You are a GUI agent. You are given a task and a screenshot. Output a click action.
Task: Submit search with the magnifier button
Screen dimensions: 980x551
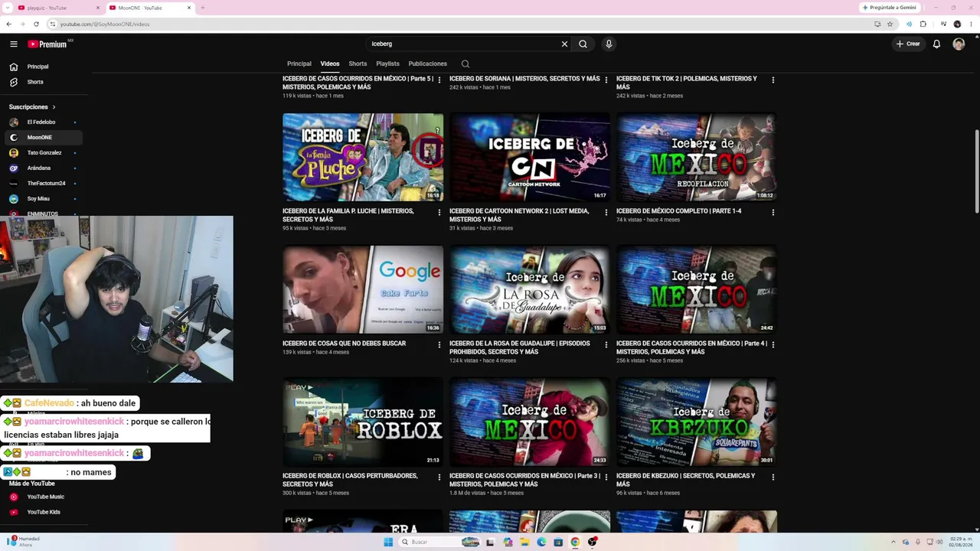583,44
